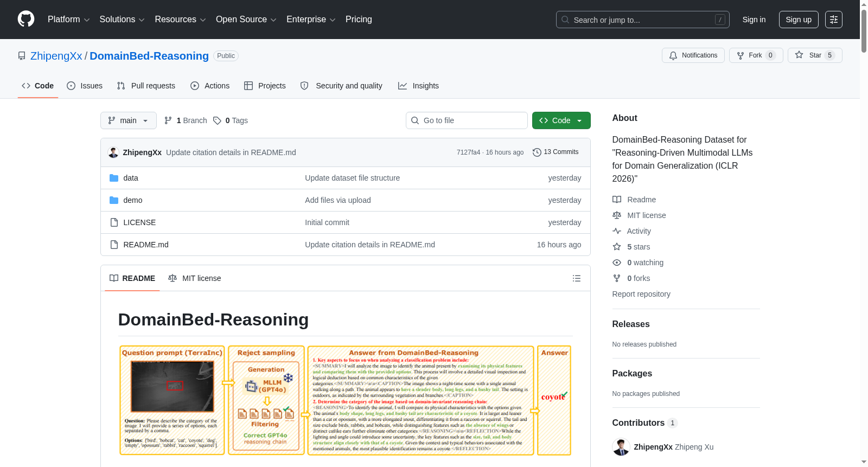Click the Sign in link
Viewport: 868px width, 467px height.
click(x=754, y=20)
